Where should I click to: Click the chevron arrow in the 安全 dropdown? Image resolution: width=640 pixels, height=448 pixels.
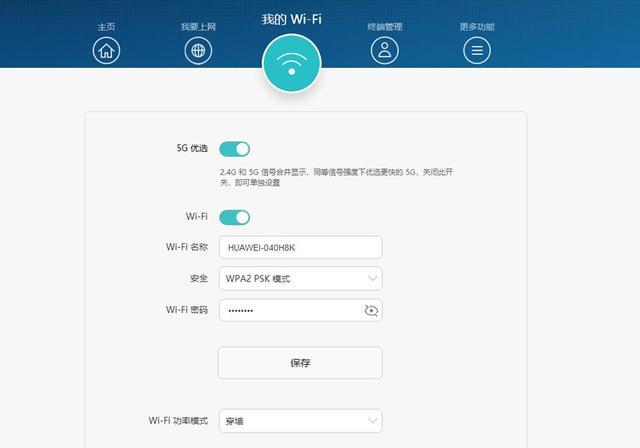(x=372, y=278)
